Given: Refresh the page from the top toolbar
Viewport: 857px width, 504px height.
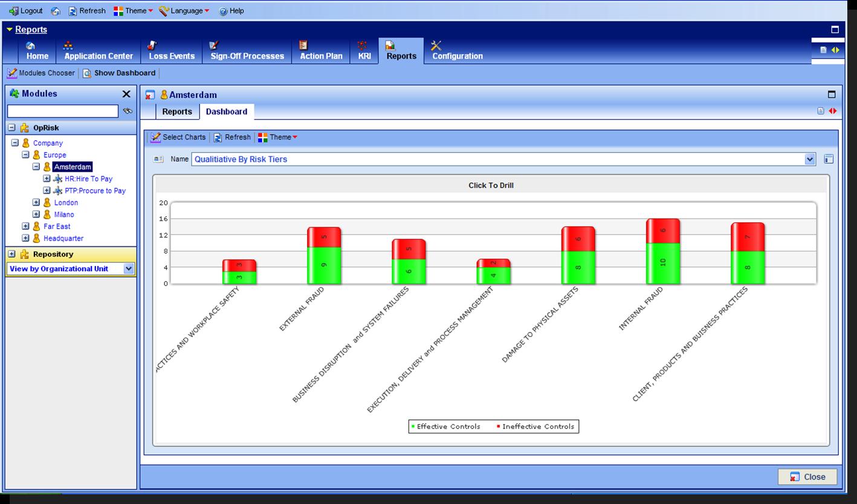Looking at the screenshot, I should click(86, 11).
